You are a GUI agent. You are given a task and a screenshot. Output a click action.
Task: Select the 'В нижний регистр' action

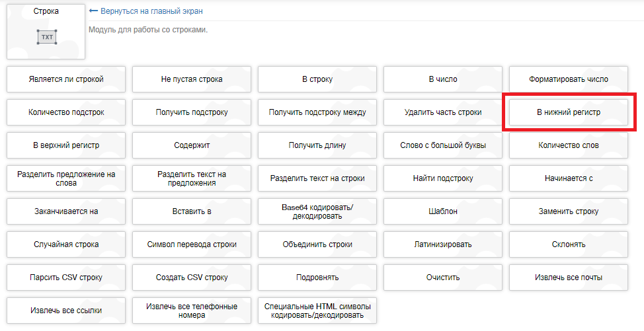click(x=569, y=112)
